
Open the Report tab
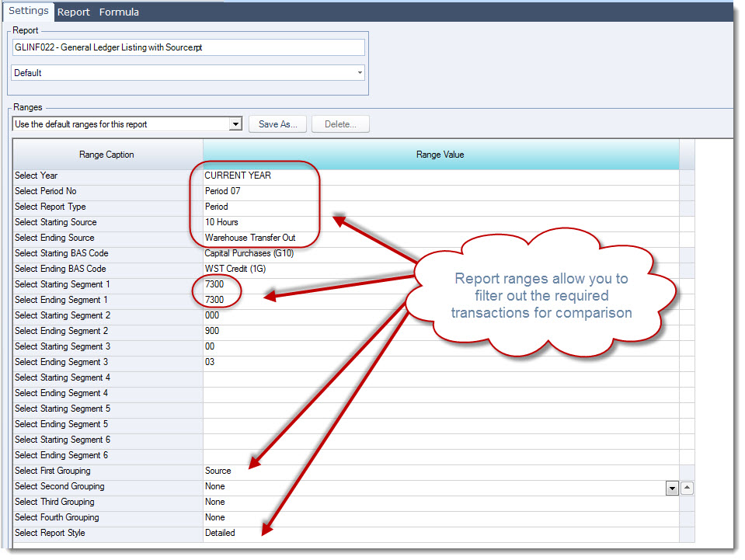point(74,12)
